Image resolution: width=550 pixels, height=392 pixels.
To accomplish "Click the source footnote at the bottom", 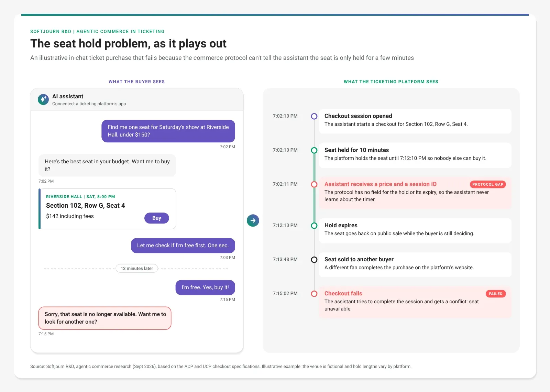I will tap(221, 367).
